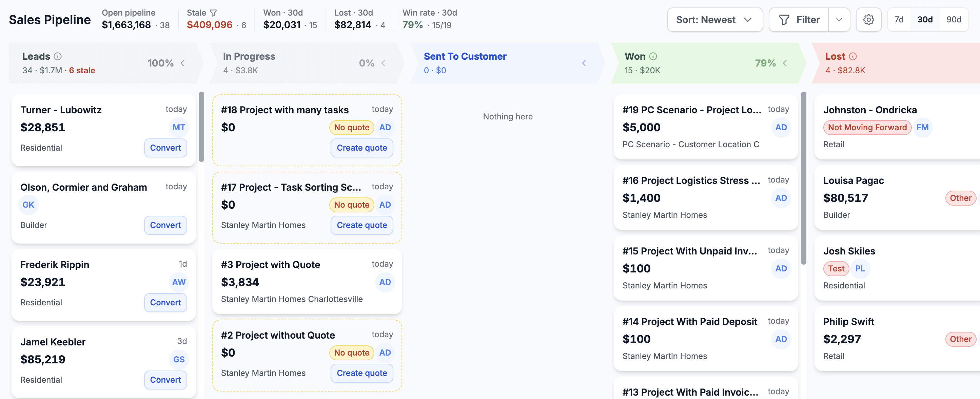
Task: Click the Lost 30d value $82,814
Action: tap(353, 25)
